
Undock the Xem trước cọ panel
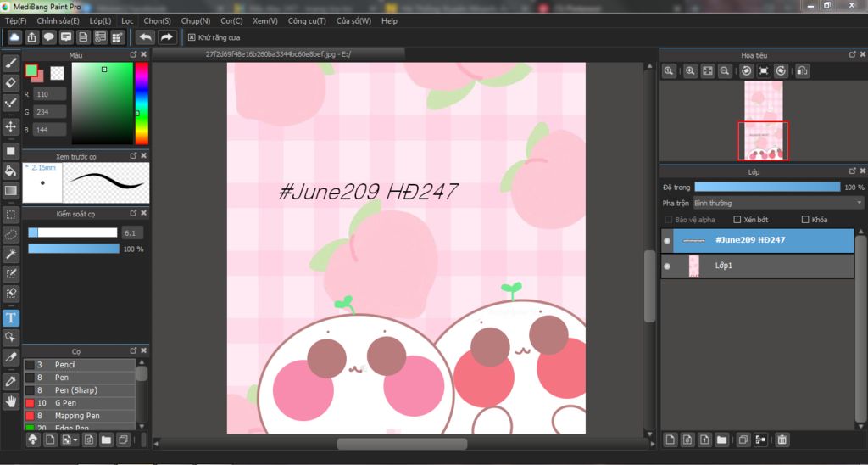point(133,156)
